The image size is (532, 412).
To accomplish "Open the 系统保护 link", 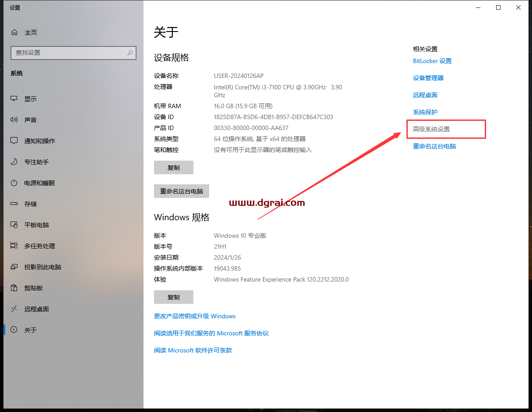I will 425,112.
